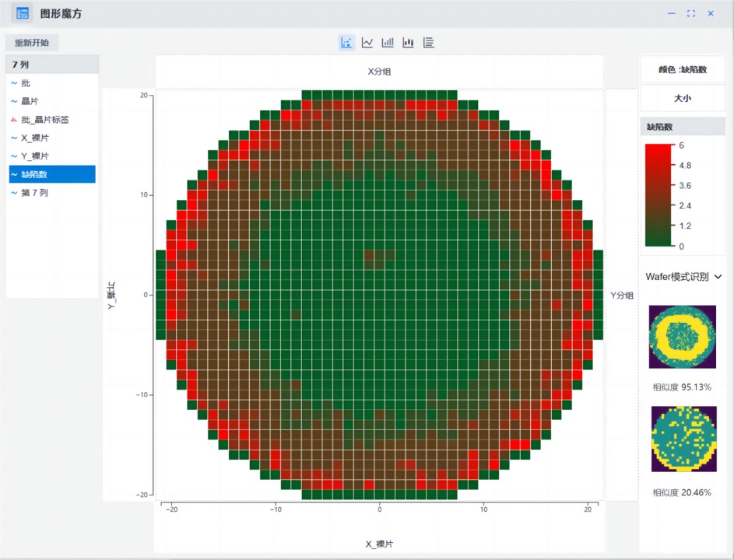The width and height of the screenshot is (734, 560).
Task: Close the 图形魔方 window
Action: [711, 13]
